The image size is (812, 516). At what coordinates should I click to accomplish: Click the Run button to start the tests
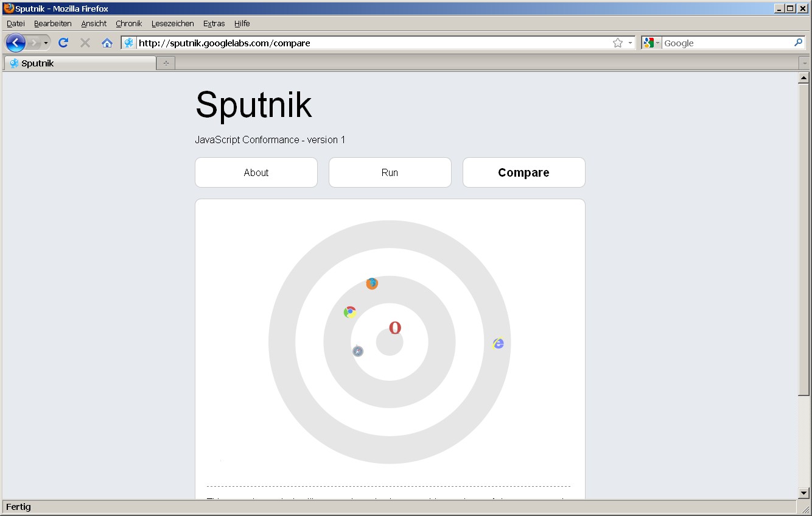coord(390,172)
